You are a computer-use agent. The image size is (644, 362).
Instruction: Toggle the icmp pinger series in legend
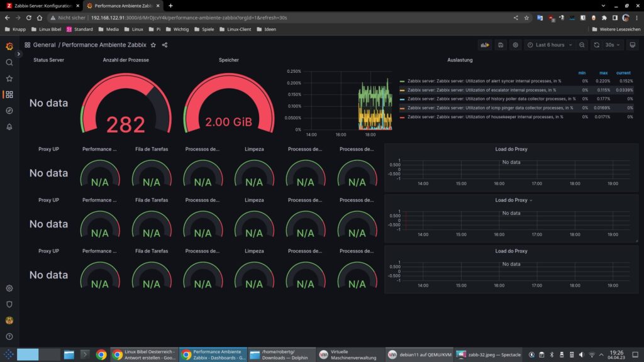tap(490, 107)
